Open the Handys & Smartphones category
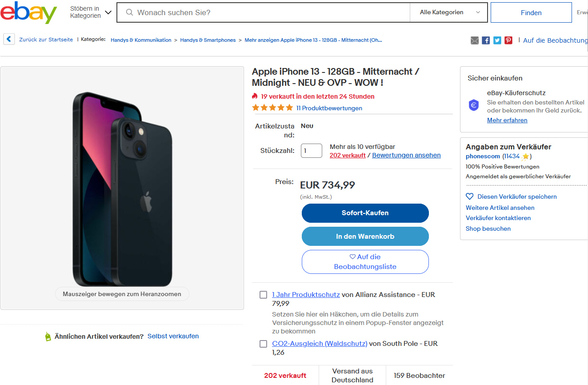This screenshot has width=588, height=385. click(208, 40)
